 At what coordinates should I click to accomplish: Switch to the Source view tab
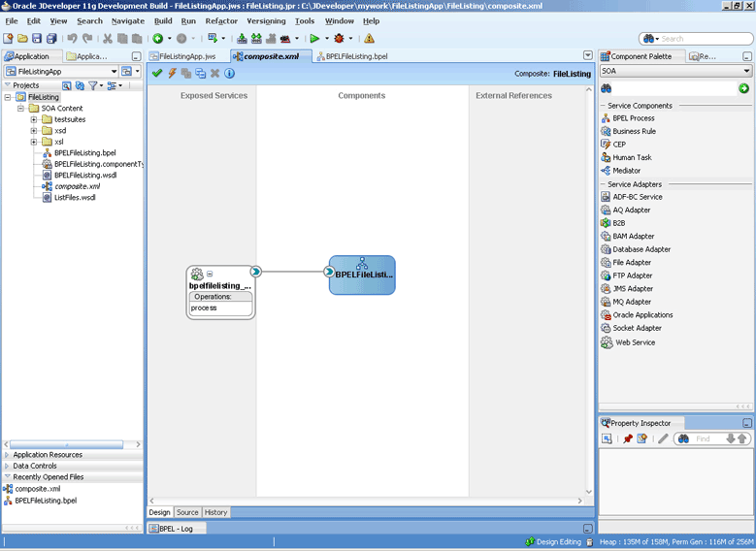[187, 512]
